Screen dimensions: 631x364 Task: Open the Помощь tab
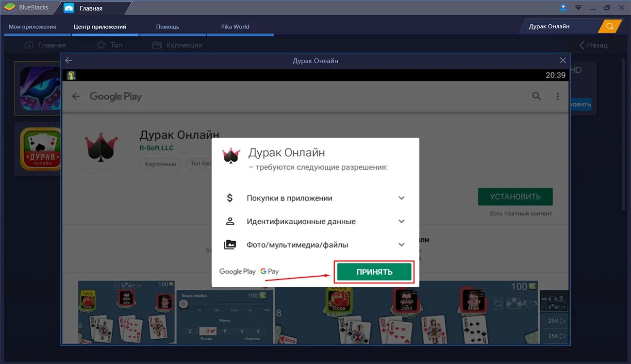point(167,27)
